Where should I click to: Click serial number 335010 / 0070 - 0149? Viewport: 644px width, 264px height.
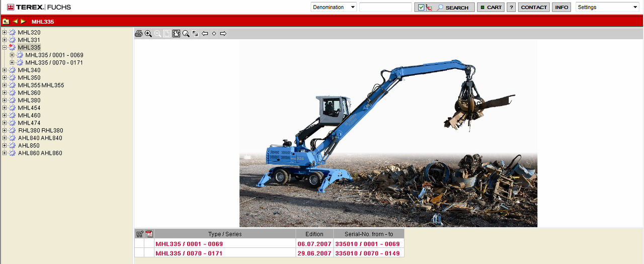click(x=367, y=253)
